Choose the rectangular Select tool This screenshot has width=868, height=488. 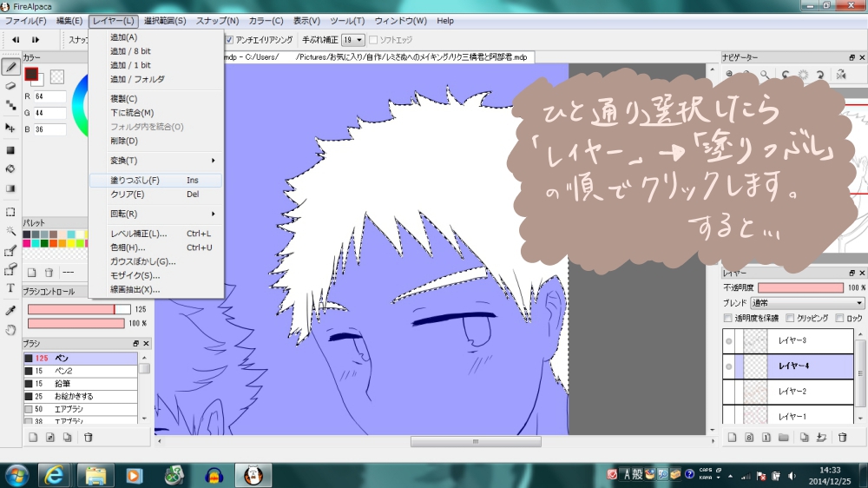10,211
